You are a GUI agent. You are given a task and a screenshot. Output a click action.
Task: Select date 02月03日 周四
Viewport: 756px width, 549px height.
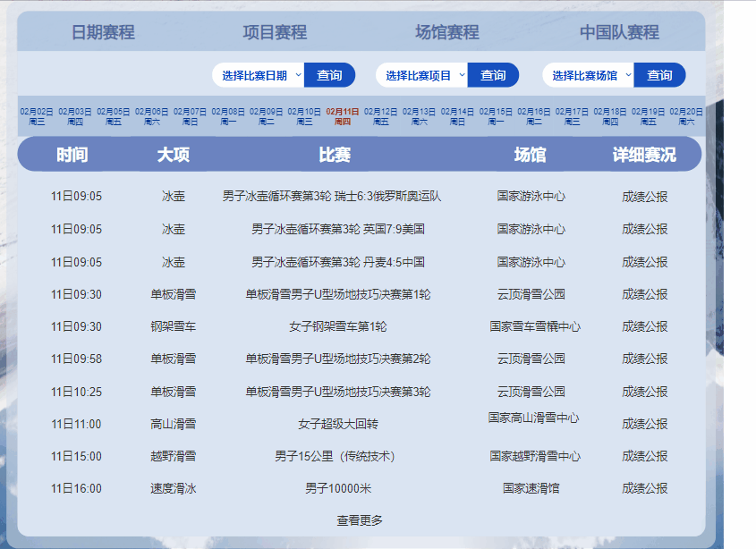pos(75,116)
